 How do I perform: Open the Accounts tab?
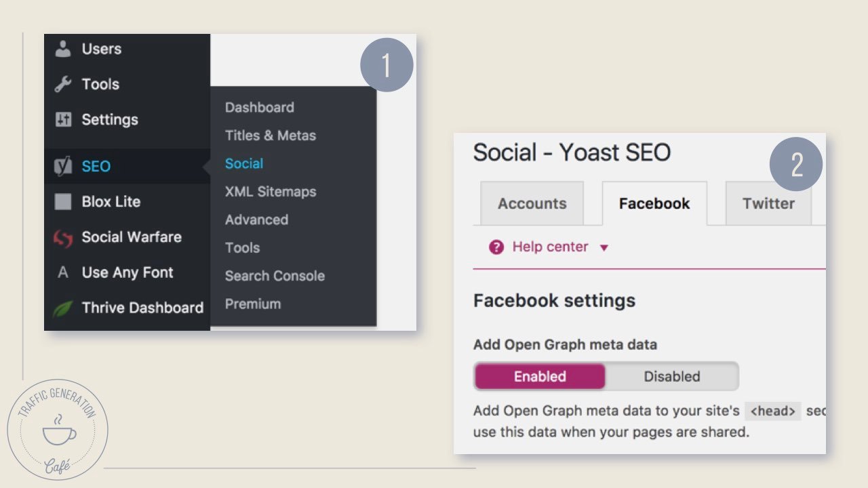pos(532,203)
